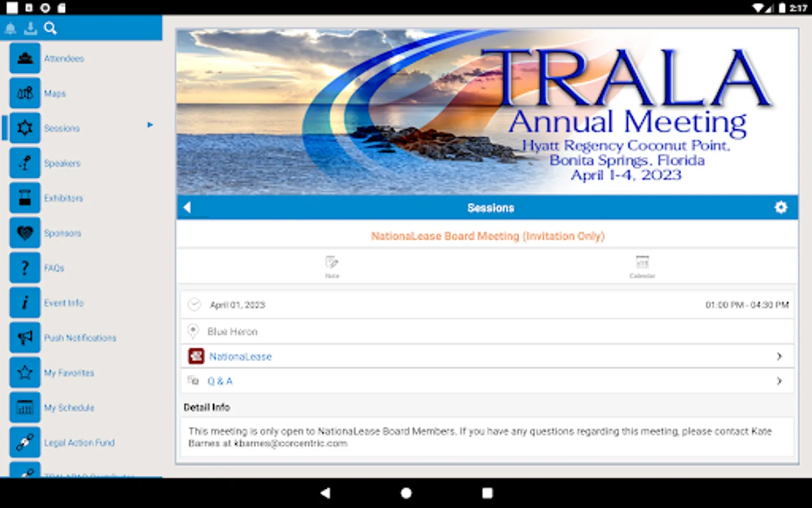Select Maps menu label
This screenshot has width=812, height=508.
click(55, 94)
